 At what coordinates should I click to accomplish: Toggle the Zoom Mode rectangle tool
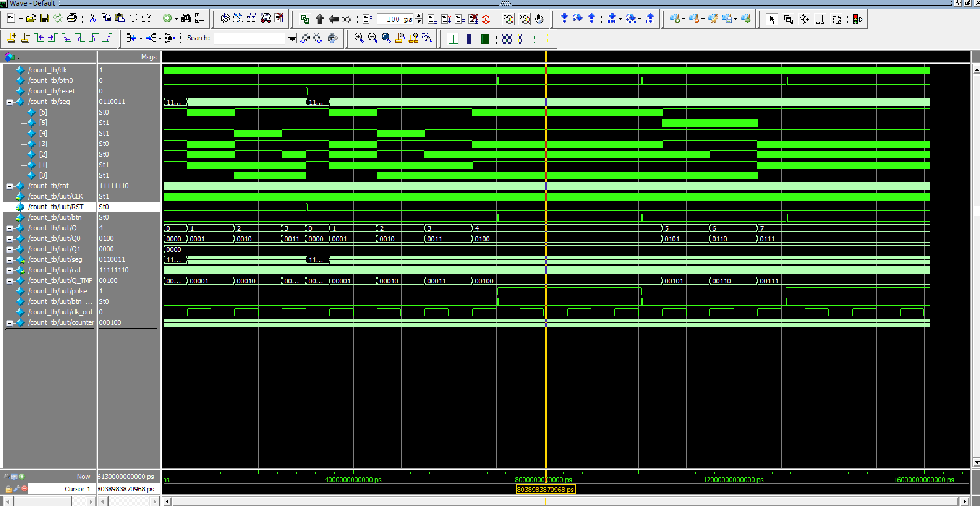788,19
